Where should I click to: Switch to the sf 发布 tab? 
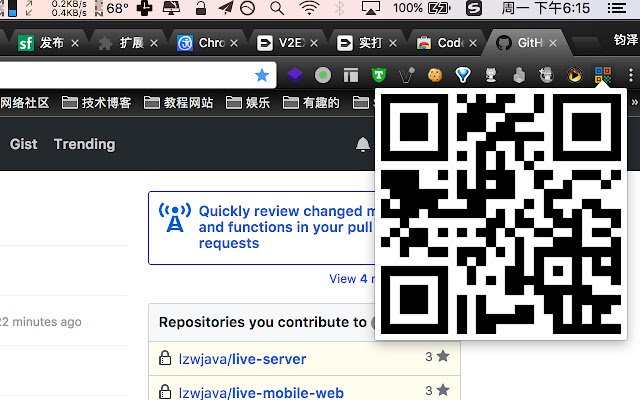pos(48,43)
